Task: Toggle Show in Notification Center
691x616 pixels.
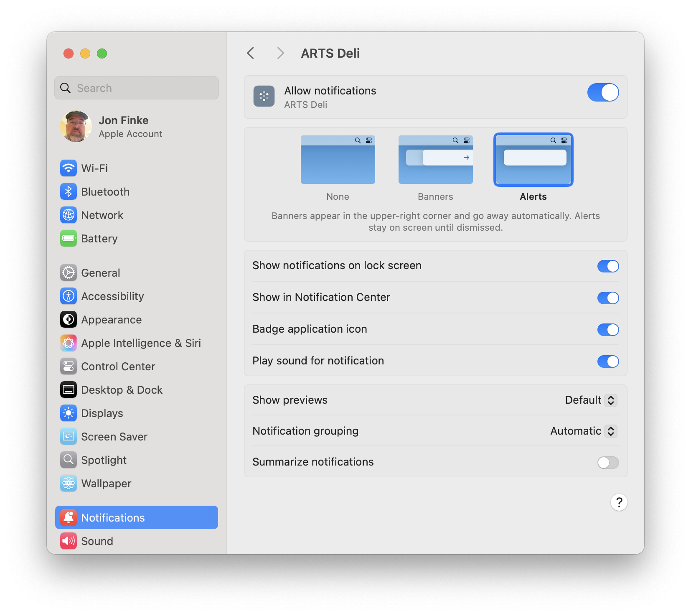Action: tap(608, 298)
